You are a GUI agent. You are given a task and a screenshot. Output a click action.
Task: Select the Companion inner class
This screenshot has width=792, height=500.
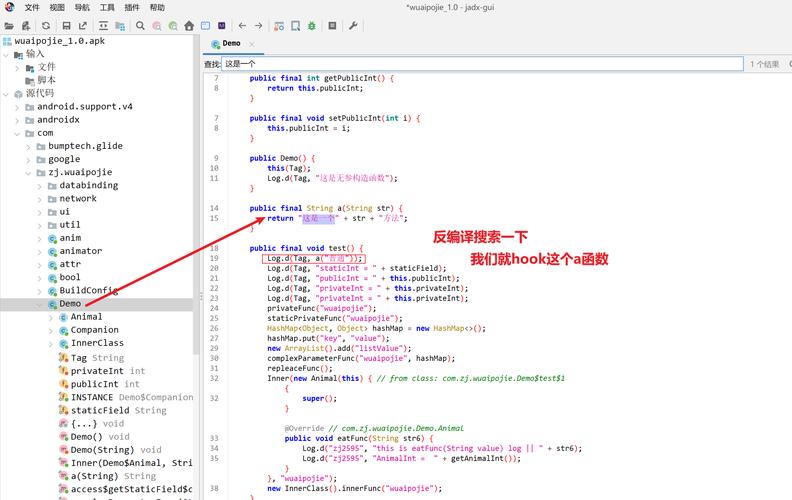(x=94, y=330)
